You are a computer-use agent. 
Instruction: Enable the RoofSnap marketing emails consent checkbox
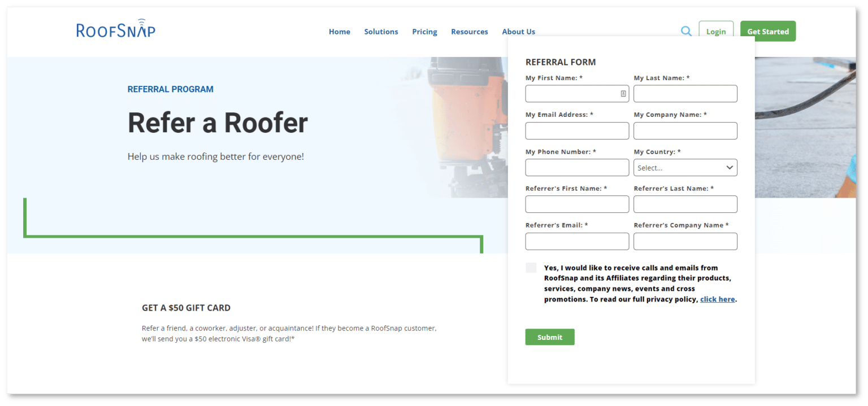[531, 267]
